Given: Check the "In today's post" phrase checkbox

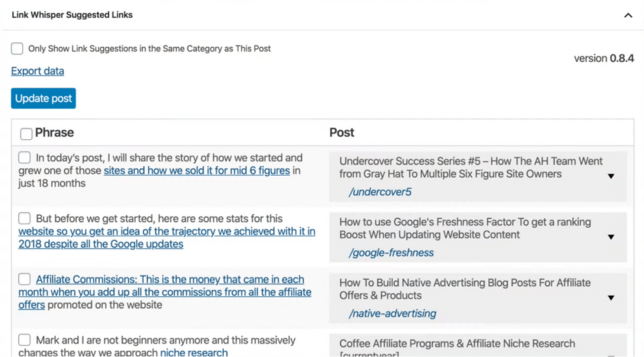Looking at the screenshot, I should pos(25,158).
